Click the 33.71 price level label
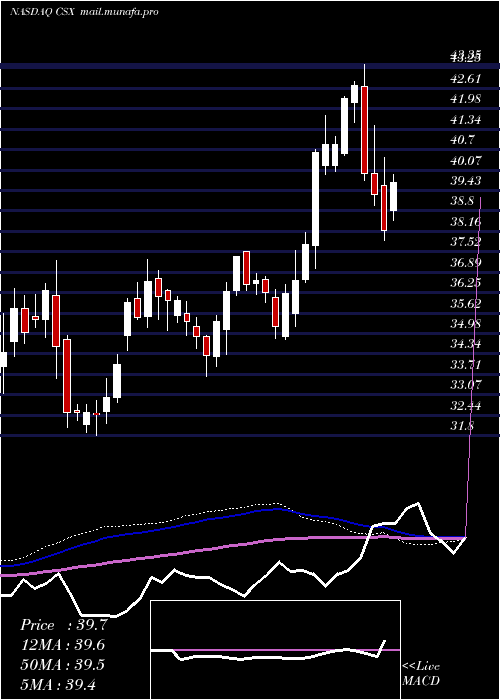Image resolution: width=500 pixels, height=700 pixels. click(466, 364)
